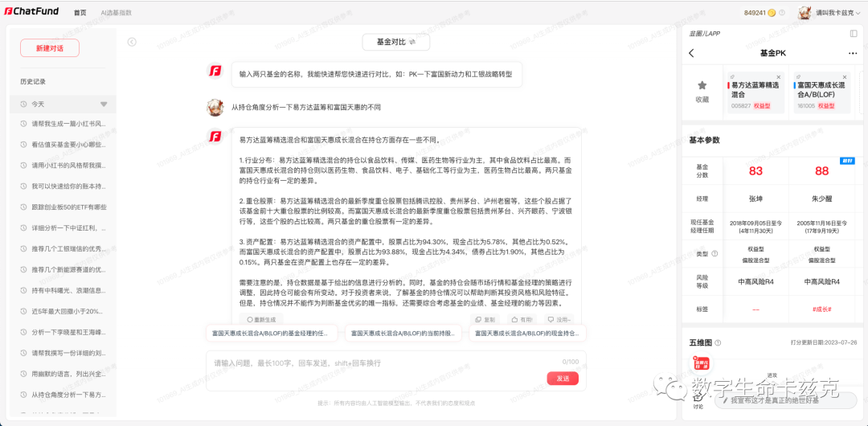868x426 pixels.
Task: Click fund manager name 朱少醒
Action: 821,197
